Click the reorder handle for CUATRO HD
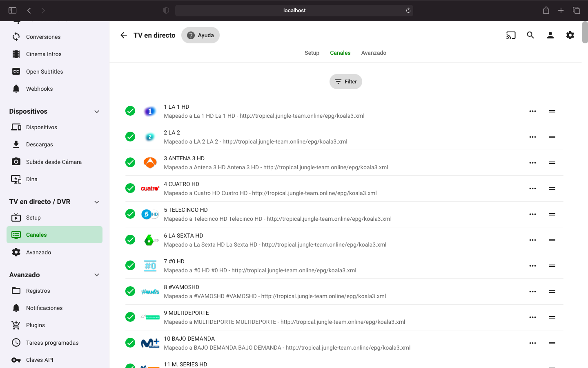588x368 pixels. tap(552, 188)
